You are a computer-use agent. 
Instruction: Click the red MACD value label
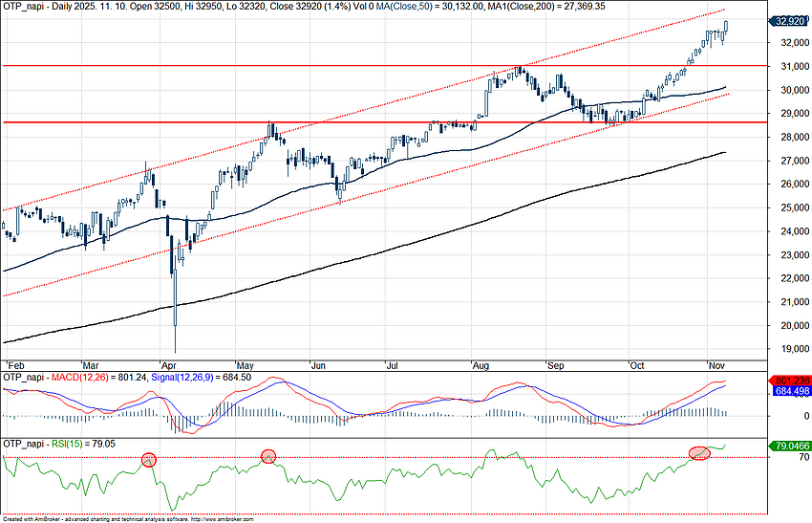click(789, 381)
